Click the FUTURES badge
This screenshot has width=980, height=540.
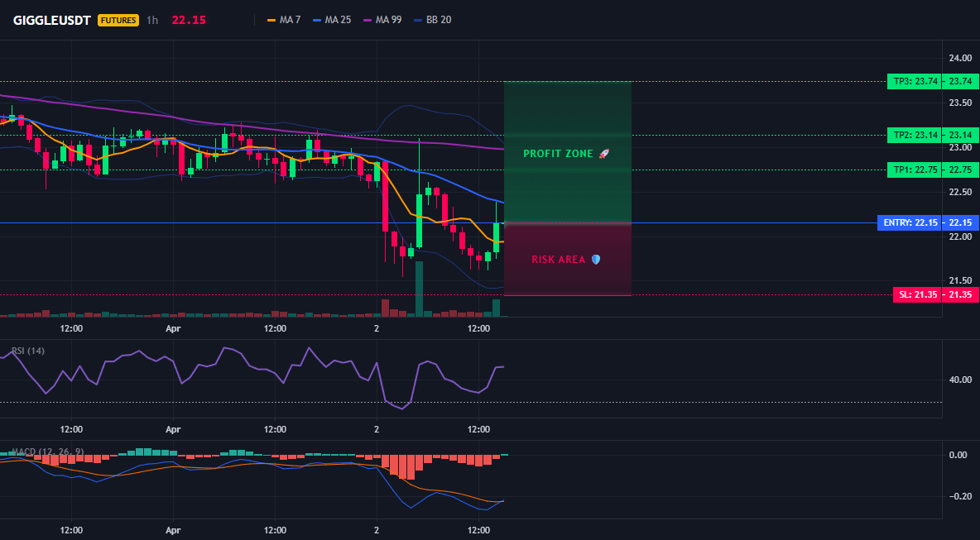click(118, 20)
